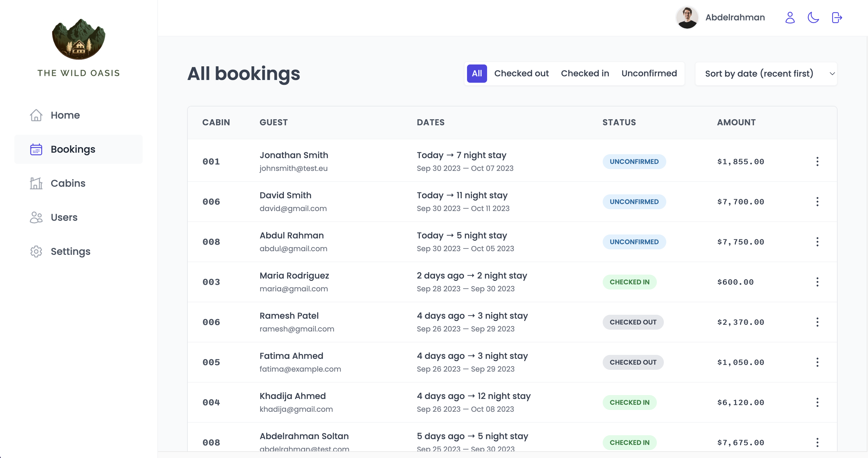Click 'Today → 7 night stay' text
The height and width of the screenshot is (458, 868).
click(462, 155)
